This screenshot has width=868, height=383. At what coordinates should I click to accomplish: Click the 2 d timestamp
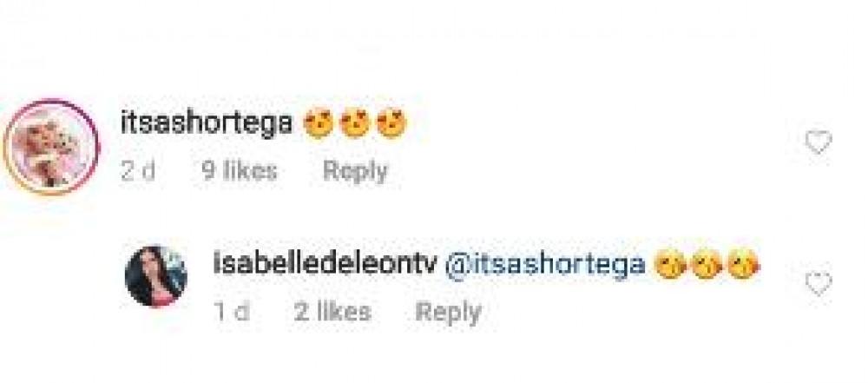(x=138, y=171)
